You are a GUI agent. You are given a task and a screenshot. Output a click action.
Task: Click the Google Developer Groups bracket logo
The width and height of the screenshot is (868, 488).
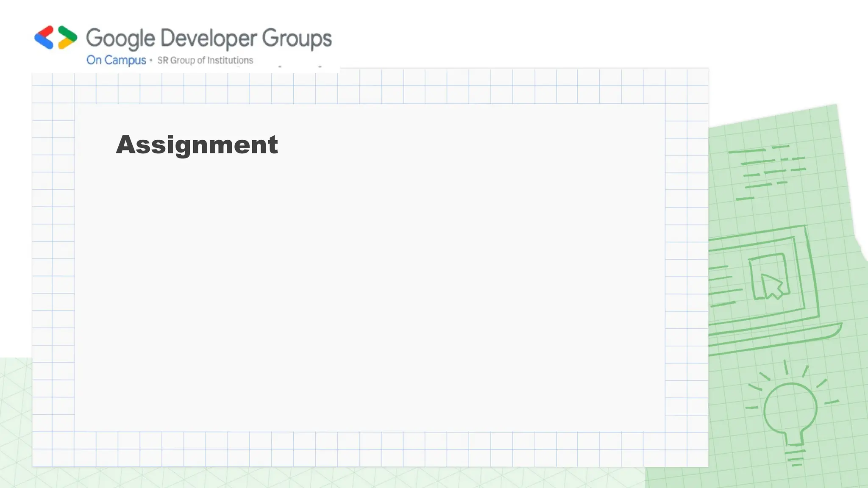click(56, 37)
